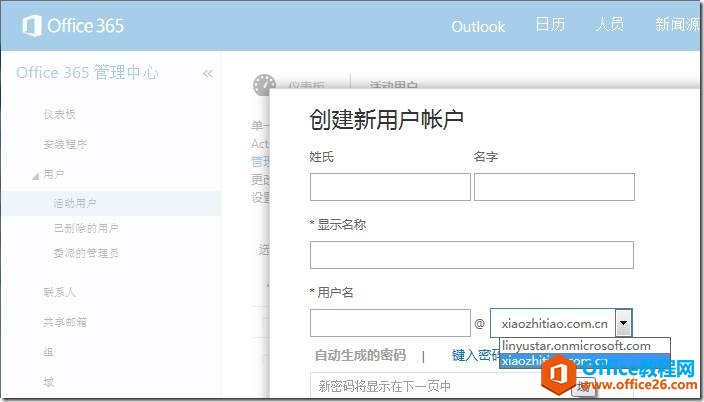Open Outlook from the top navigation
This screenshot has width=704, height=402.
(x=478, y=27)
